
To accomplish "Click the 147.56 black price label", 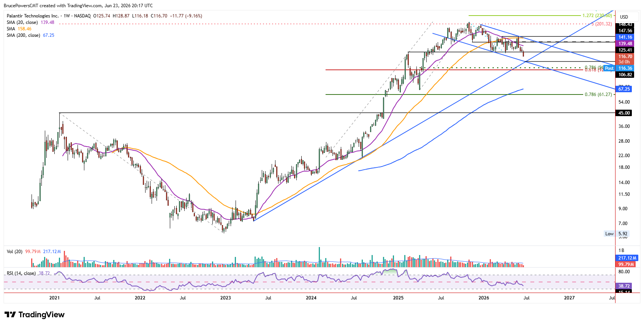I will click(x=625, y=31).
